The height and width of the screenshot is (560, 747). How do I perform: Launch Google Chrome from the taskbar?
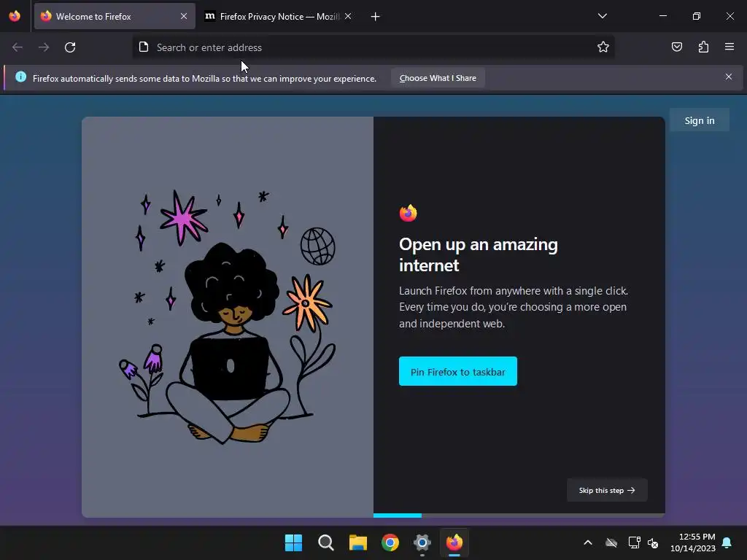pyautogui.click(x=390, y=542)
